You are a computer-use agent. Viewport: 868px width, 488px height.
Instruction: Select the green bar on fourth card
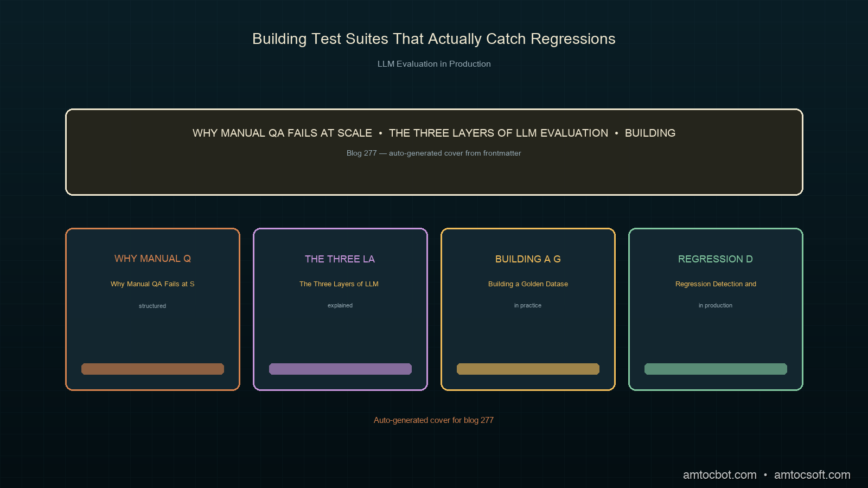click(716, 369)
